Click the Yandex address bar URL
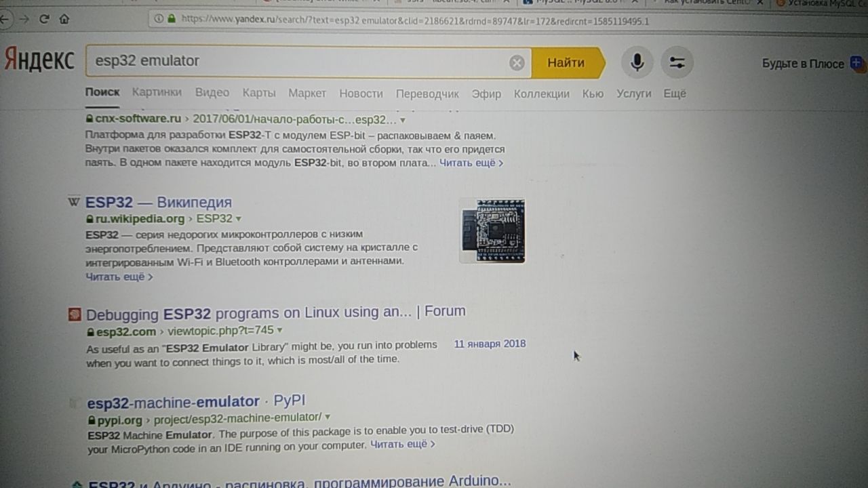 415,20
